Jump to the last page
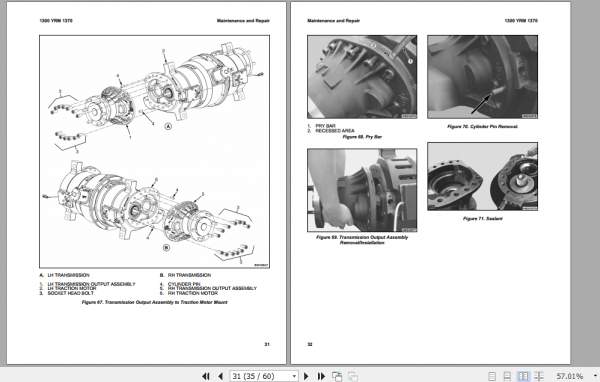 coord(321,376)
